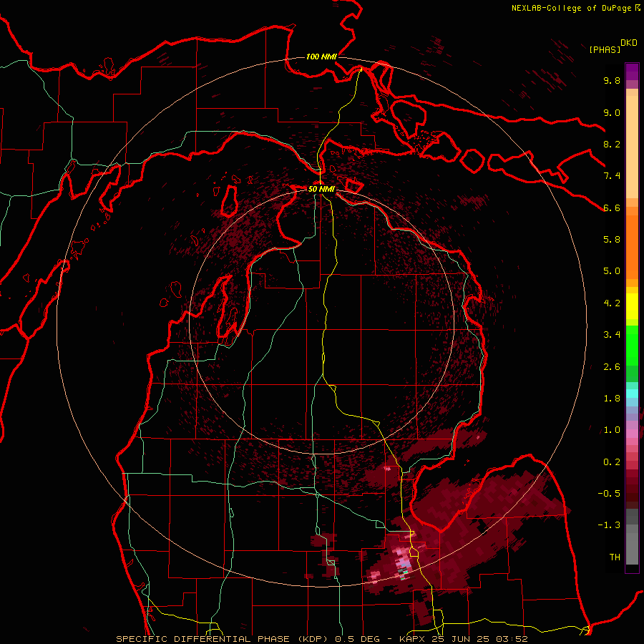Viewport: 644px width, 644px height.
Task: Click the 8.2 scale value
Action: [612, 144]
